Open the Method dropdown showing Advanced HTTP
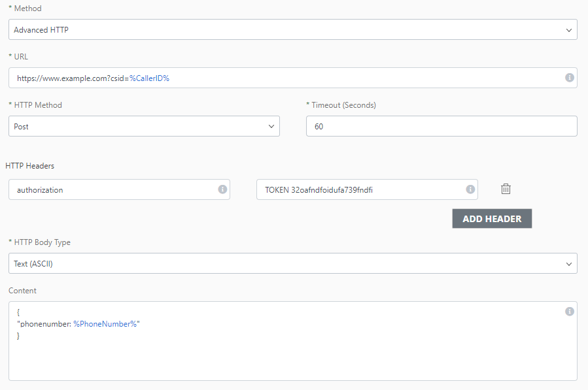Viewport: 588px width, 390px height. tap(292, 29)
